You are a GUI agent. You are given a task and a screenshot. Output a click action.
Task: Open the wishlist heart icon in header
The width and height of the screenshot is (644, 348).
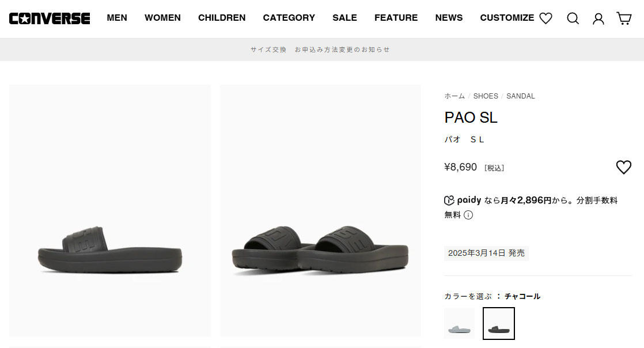click(545, 18)
